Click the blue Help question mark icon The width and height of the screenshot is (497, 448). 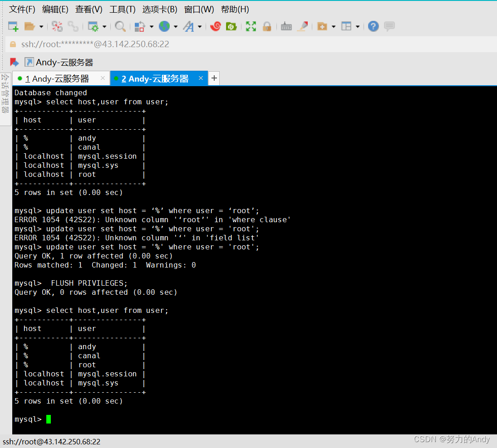(374, 27)
